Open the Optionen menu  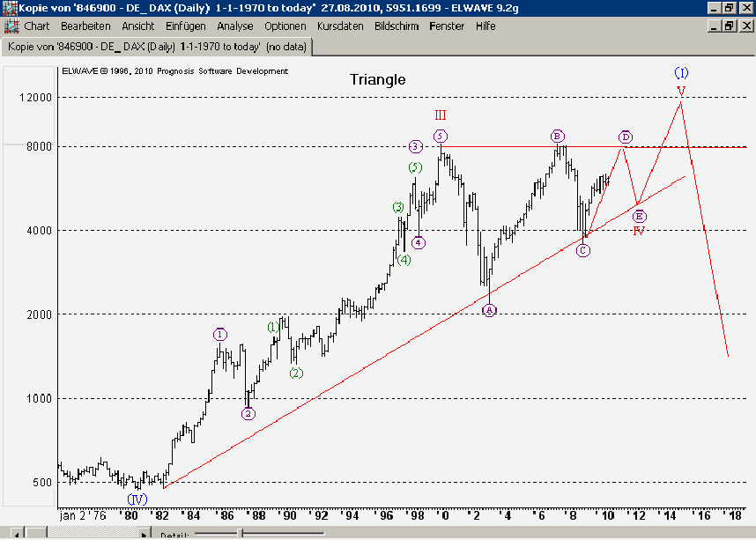click(x=285, y=26)
